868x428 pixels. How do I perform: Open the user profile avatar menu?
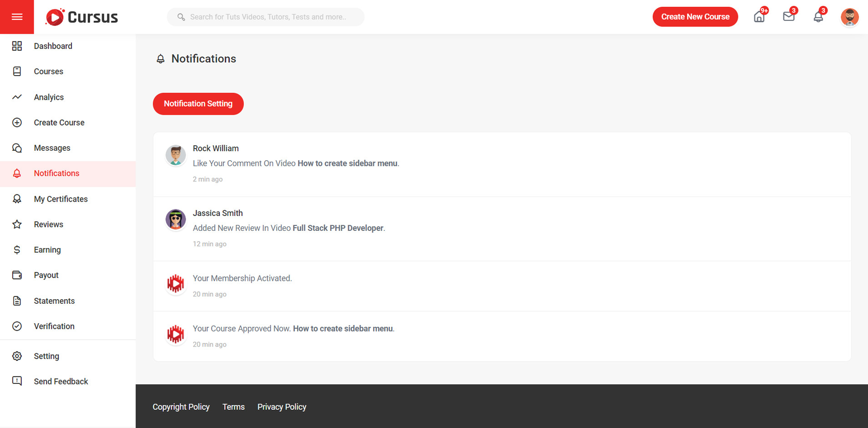(x=849, y=17)
